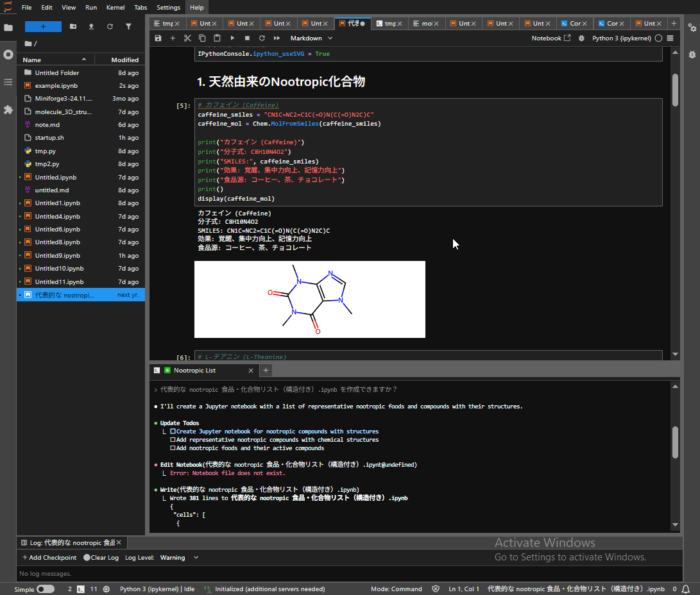
Task: Save the current notebook
Action: click(158, 38)
